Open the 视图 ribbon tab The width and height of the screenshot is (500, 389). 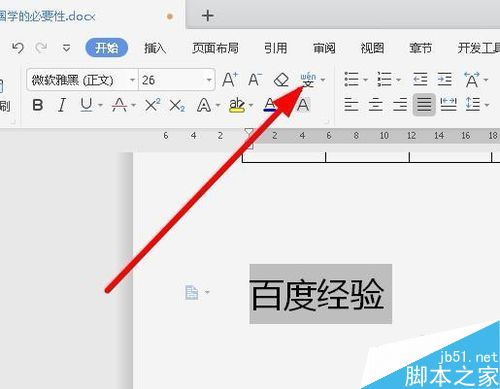coord(372,48)
